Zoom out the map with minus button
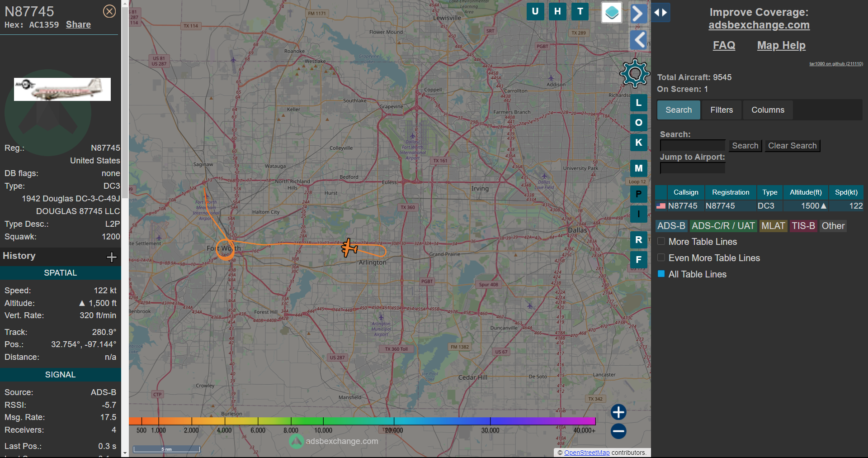The image size is (868, 458). [618, 431]
